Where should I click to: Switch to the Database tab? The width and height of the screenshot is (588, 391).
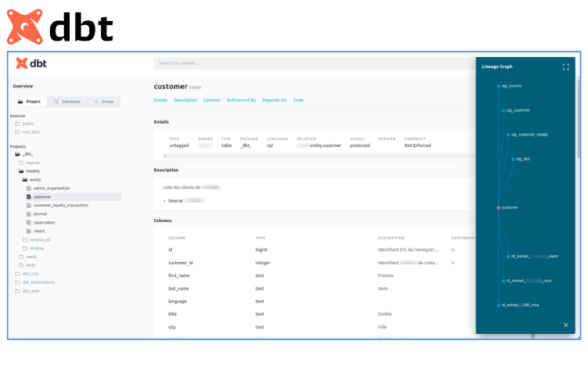67,102
